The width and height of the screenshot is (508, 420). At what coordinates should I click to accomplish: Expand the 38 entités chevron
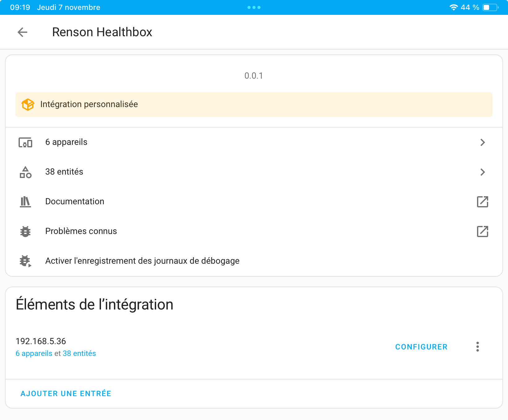click(483, 172)
